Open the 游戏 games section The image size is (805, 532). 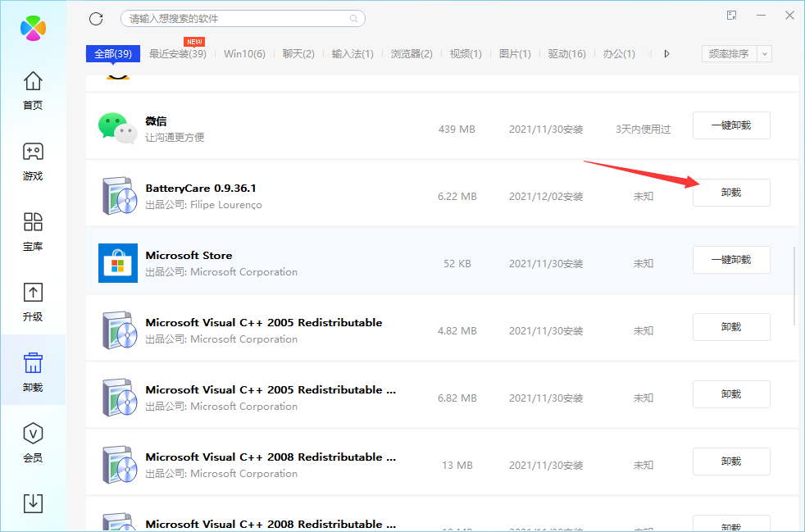pyautogui.click(x=33, y=161)
